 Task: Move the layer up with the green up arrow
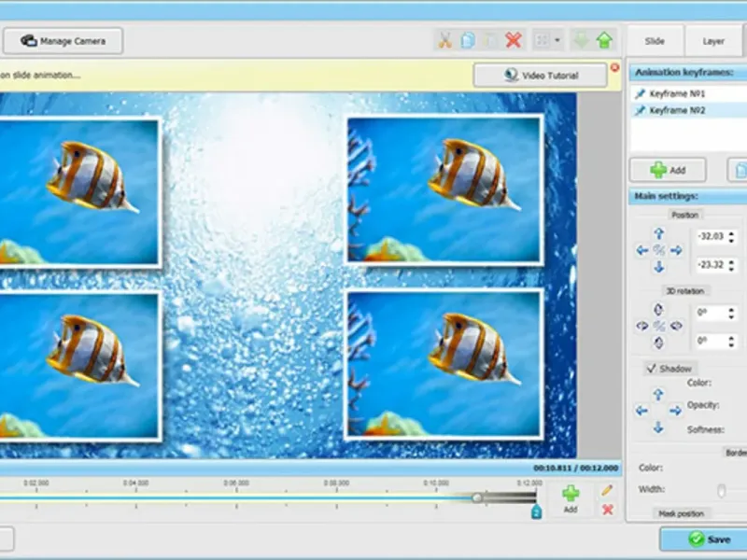point(604,40)
